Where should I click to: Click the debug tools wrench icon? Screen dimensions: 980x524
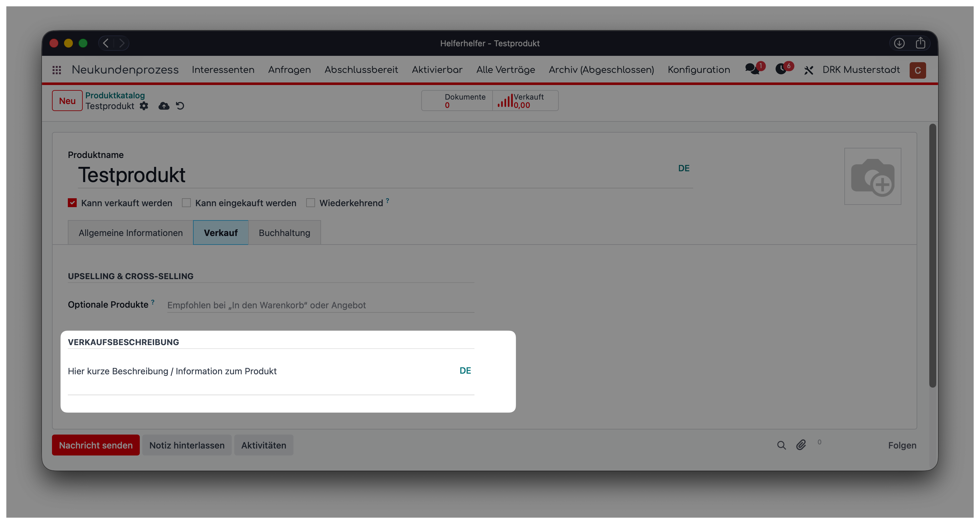point(809,70)
